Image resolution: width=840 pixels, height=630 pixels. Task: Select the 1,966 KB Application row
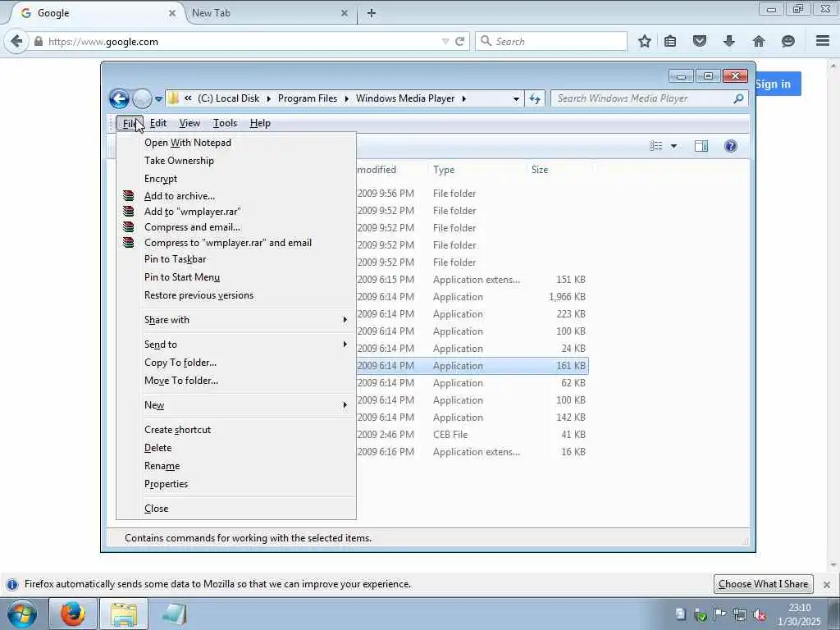coord(472,297)
